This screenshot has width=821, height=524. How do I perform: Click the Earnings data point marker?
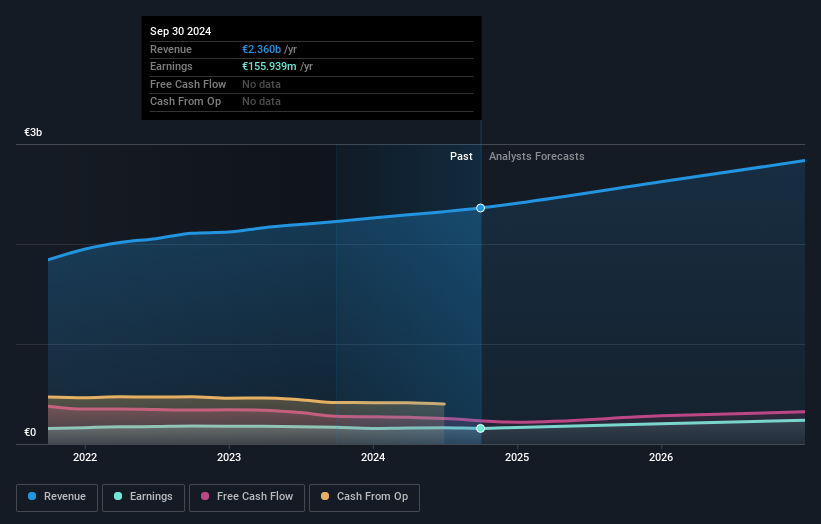pos(480,429)
